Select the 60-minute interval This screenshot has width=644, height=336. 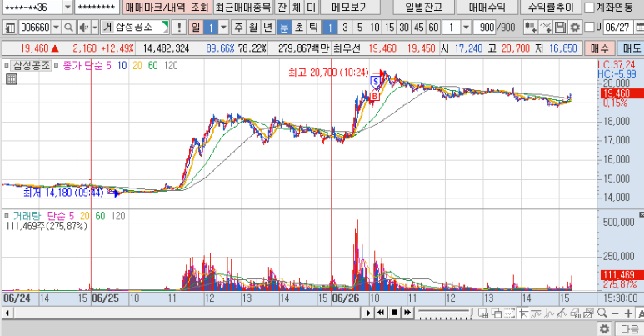click(434, 28)
